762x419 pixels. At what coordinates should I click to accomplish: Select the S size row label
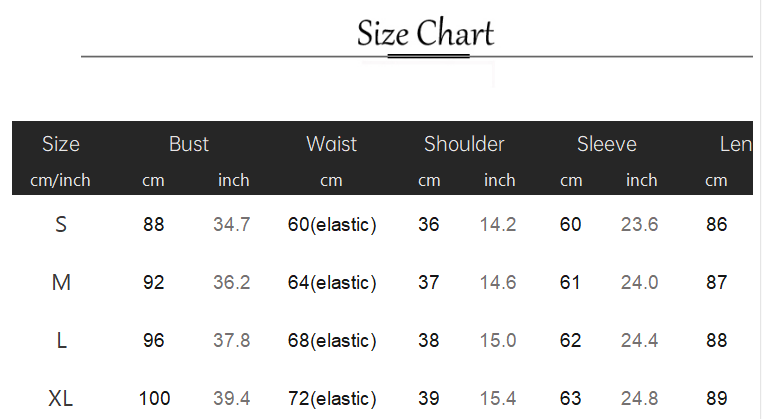point(61,225)
